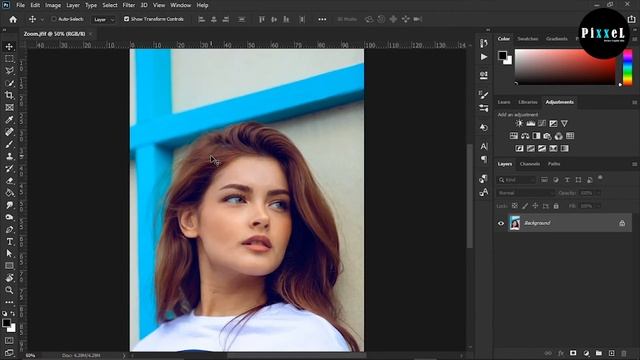This screenshot has width=640, height=360.
Task: Open the layer Kind filter dropdown
Action: [x=517, y=180]
